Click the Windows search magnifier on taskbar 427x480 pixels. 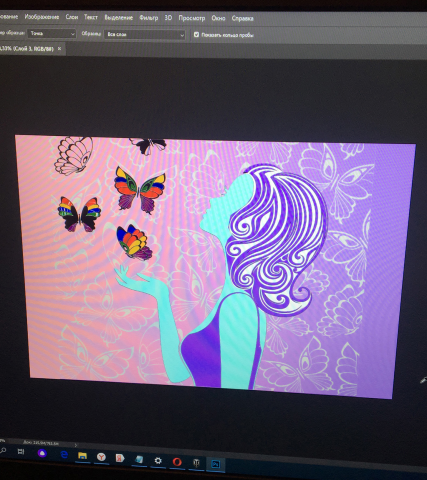[x=3, y=451]
